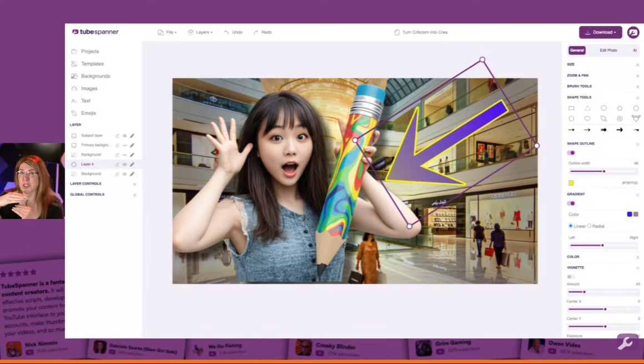Select the circle shape tool
Image resolution: width=644 pixels, height=364 pixels.
(x=603, y=108)
